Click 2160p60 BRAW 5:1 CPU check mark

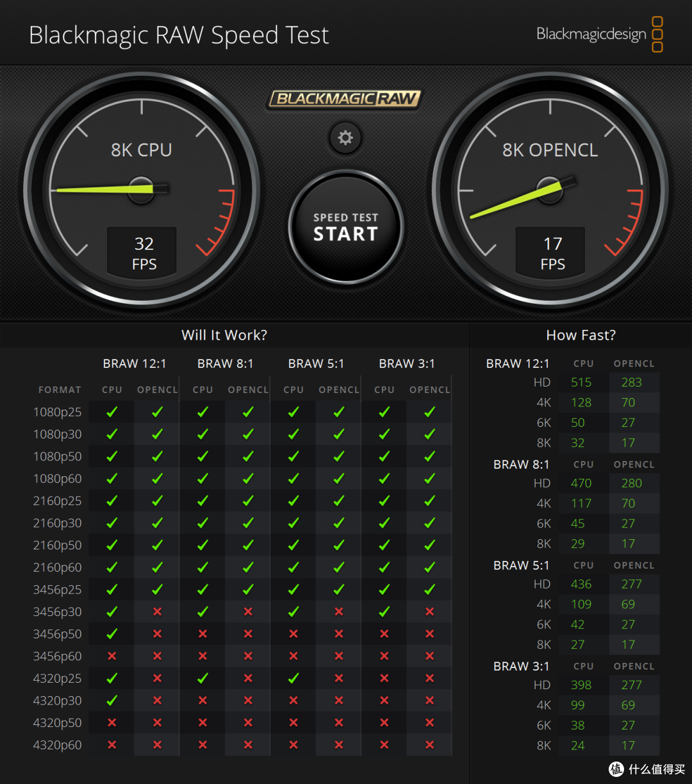point(293,567)
